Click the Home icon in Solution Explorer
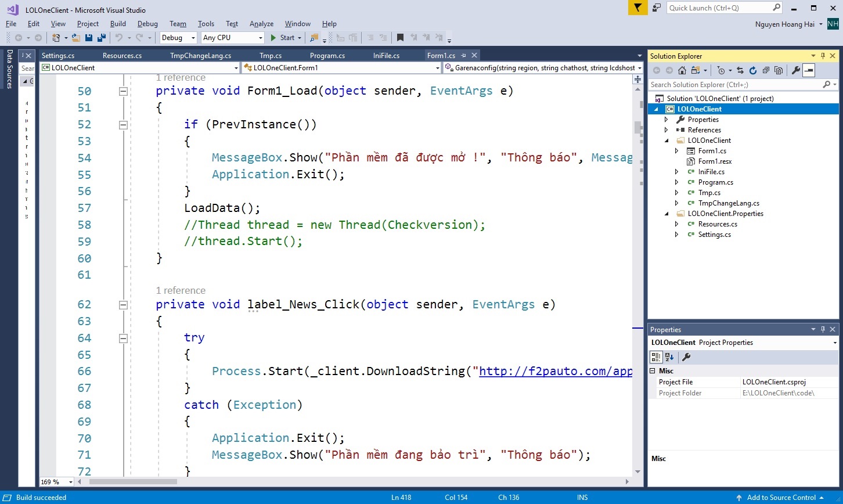The width and height of the screenshot is (843, 504). tap(682, 70)
